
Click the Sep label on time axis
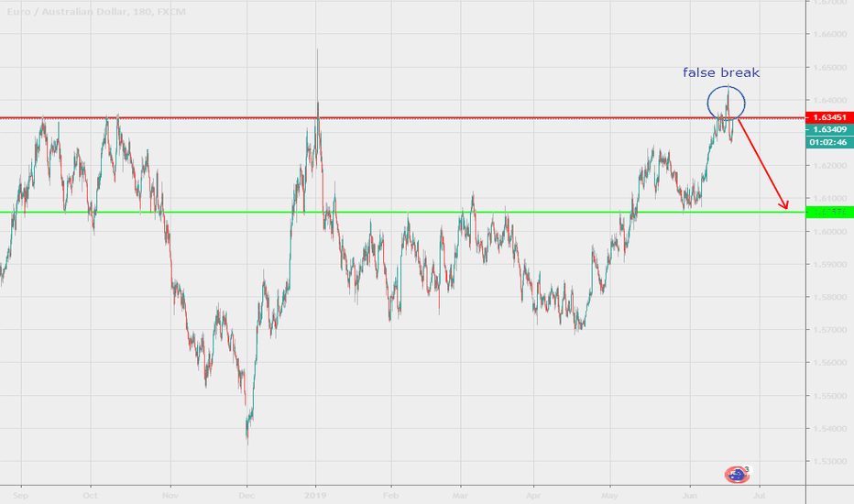21,495
